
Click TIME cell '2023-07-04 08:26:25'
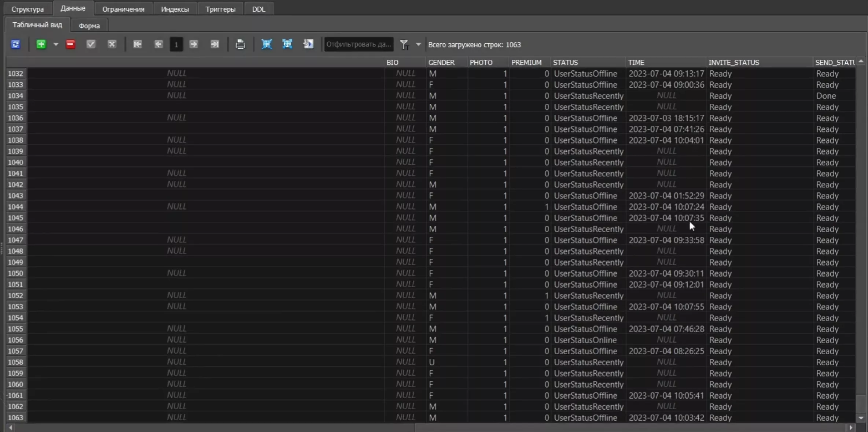[666, 351]
